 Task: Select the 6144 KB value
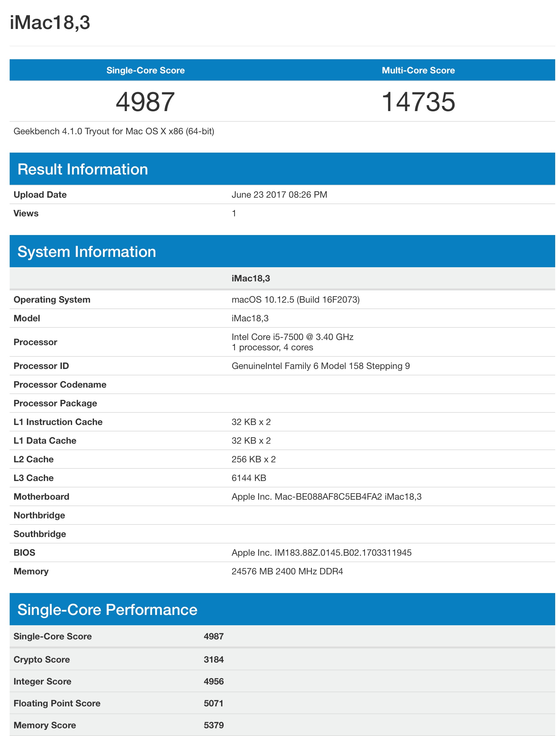pyautogui.click(x=249, y=478)
